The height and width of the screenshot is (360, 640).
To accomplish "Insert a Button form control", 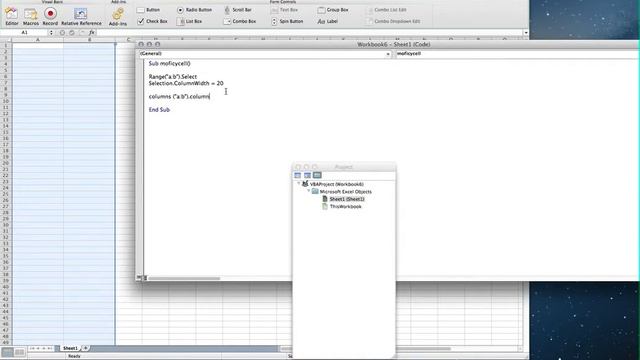I will click(x=149, y=10).
